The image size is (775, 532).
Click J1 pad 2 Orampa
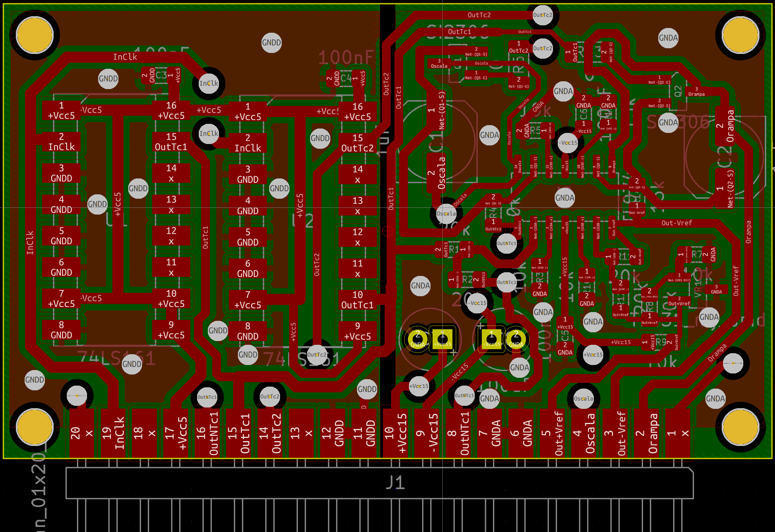[x=647, y=433]
